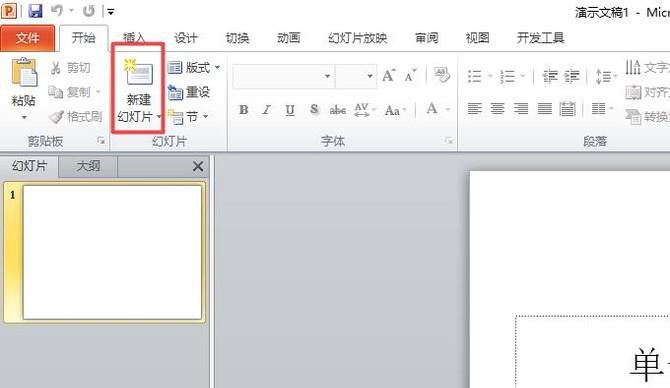The image size is (670, 388).
Task: Open Customize Quick Access Toolbar dropdown
Action: pos(111,12)
